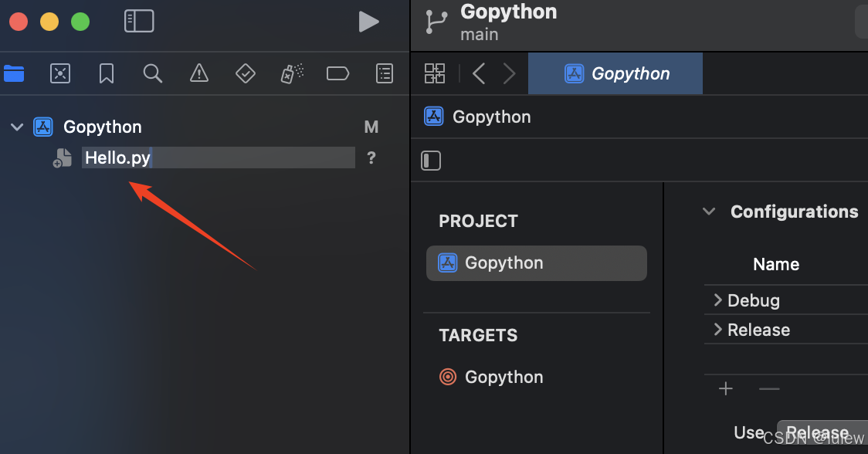Screen dimensions: 868x454
Task: Go back with the left chevron
Action: coord(479,73)
